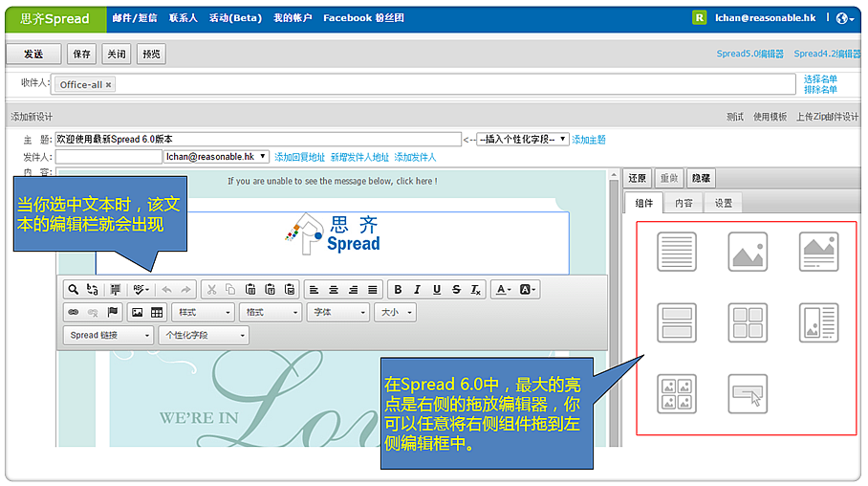868x486 pixels.
Task: Click the Anchor flag icon
Action: (x=113, y=312)
